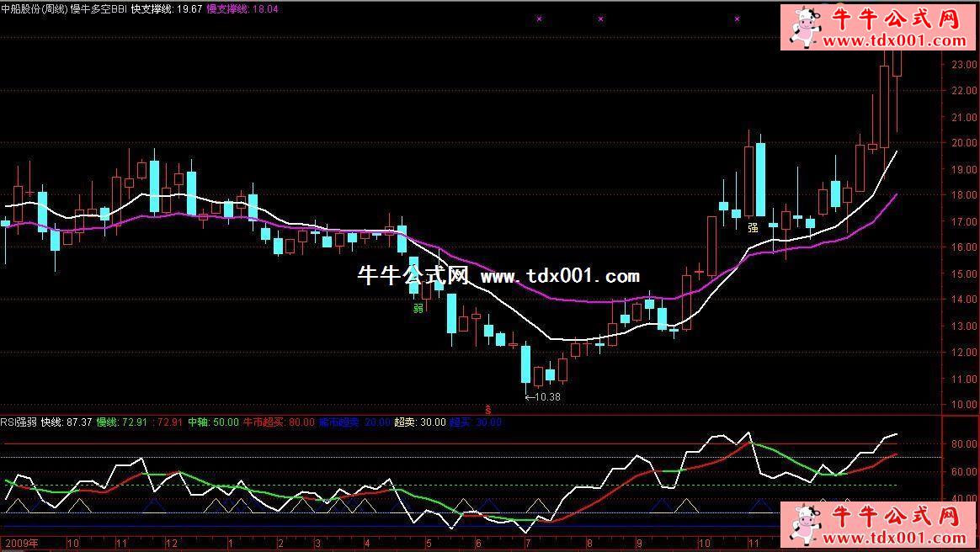
Task: Click the leftmost magenta x marker
Action: (540, 18)
